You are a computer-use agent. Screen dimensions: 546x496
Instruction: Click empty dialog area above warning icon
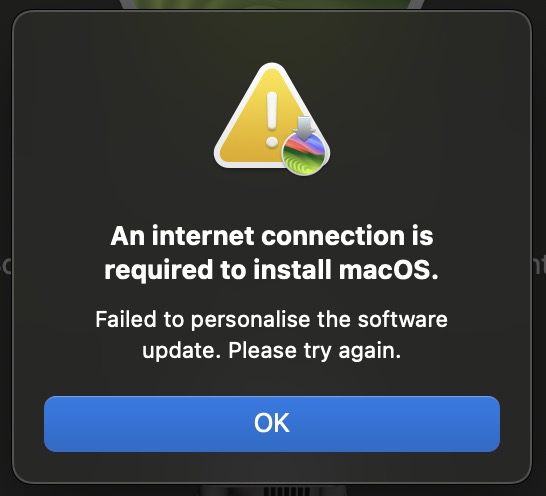click(x=272, y=37)
